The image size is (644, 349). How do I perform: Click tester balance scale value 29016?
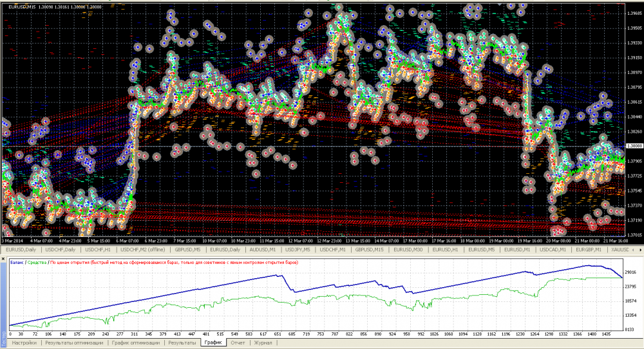pyautogui.click(x=630, y=272)
